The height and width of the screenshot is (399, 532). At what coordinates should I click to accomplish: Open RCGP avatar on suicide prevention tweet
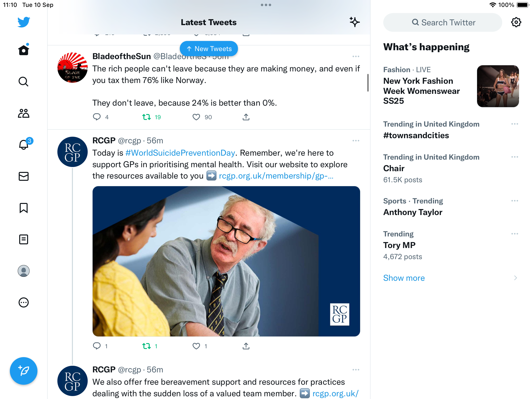72,152
